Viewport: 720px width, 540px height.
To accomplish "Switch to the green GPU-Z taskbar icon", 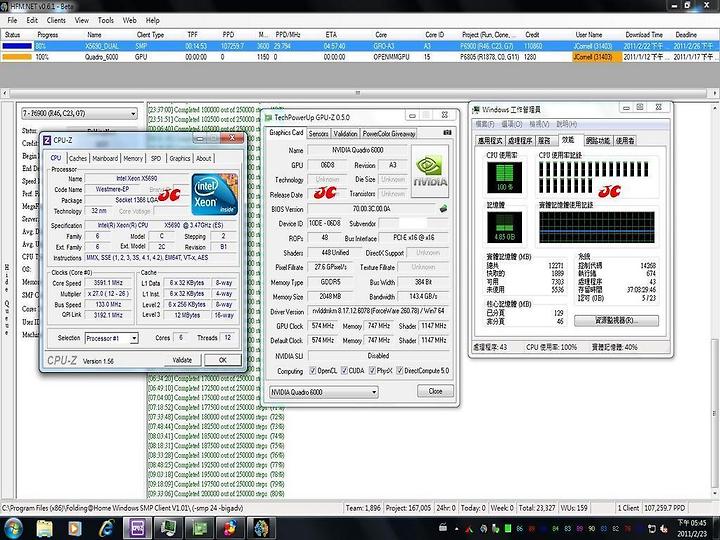I will point(199,528).
